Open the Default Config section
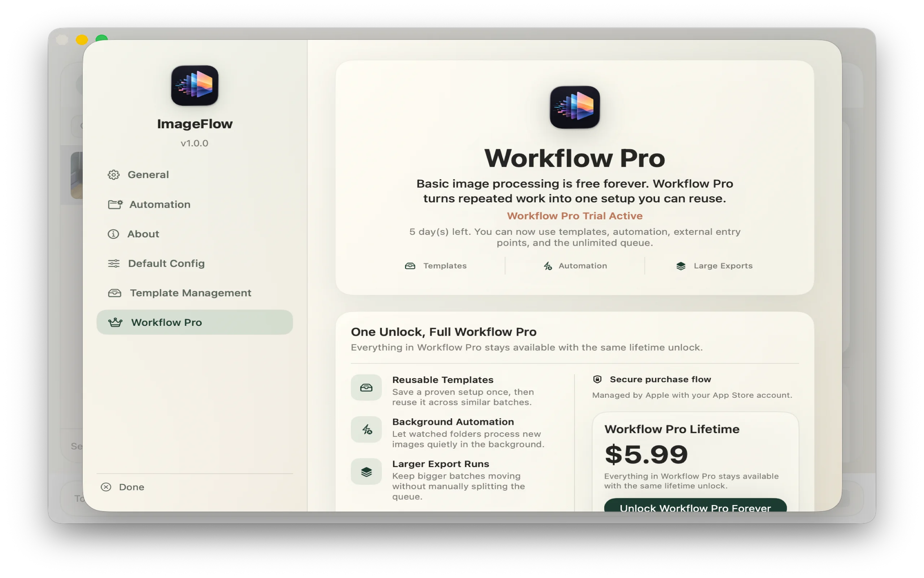 195,263
